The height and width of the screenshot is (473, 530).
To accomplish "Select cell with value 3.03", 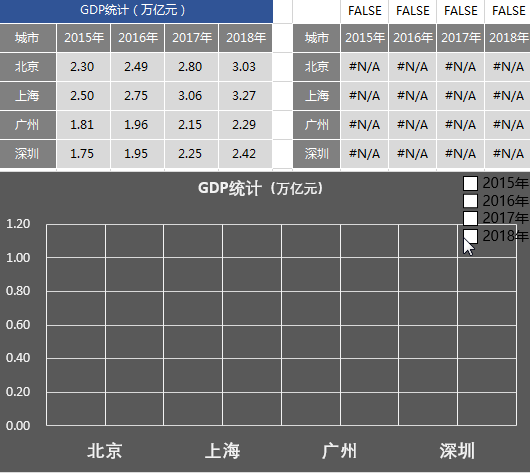I will [x=246, y=67].
